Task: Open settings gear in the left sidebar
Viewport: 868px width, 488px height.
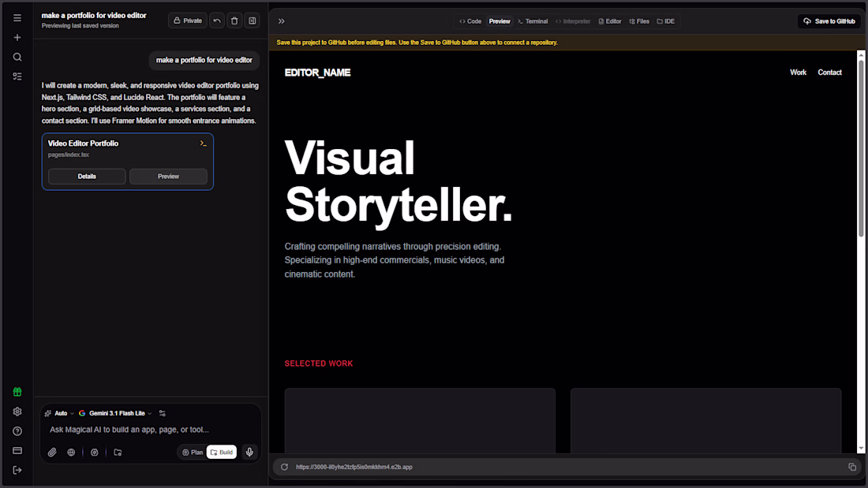Action: pyautogui.click(x=17, y=412)
